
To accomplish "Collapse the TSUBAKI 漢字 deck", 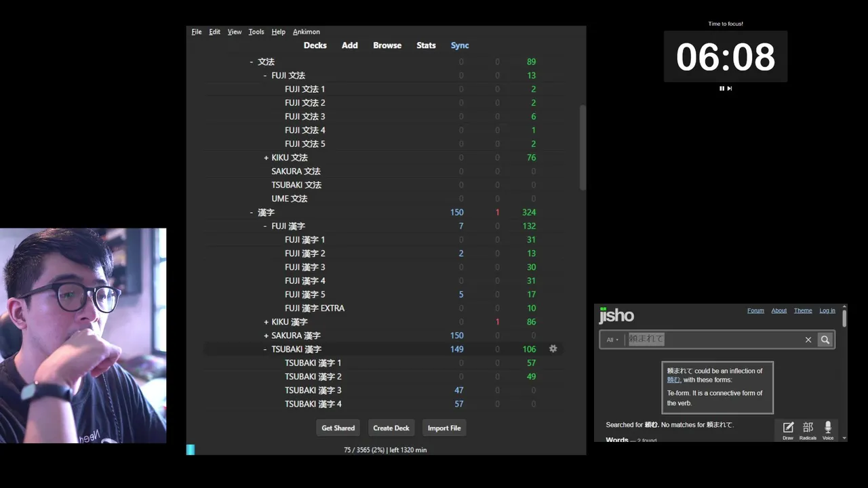I will [x=265, y=349].
